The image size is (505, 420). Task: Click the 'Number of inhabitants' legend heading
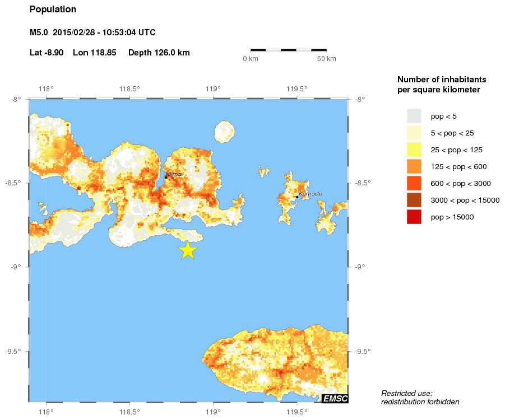[441, 84]
